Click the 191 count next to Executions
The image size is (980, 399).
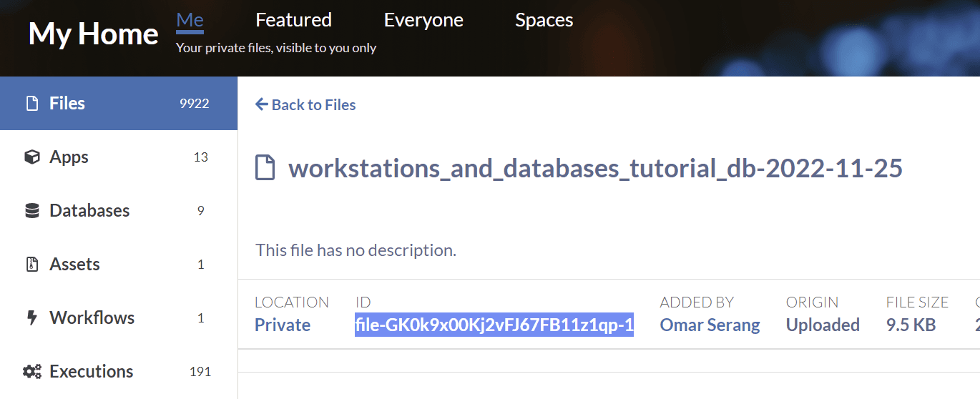coord(200,372)
